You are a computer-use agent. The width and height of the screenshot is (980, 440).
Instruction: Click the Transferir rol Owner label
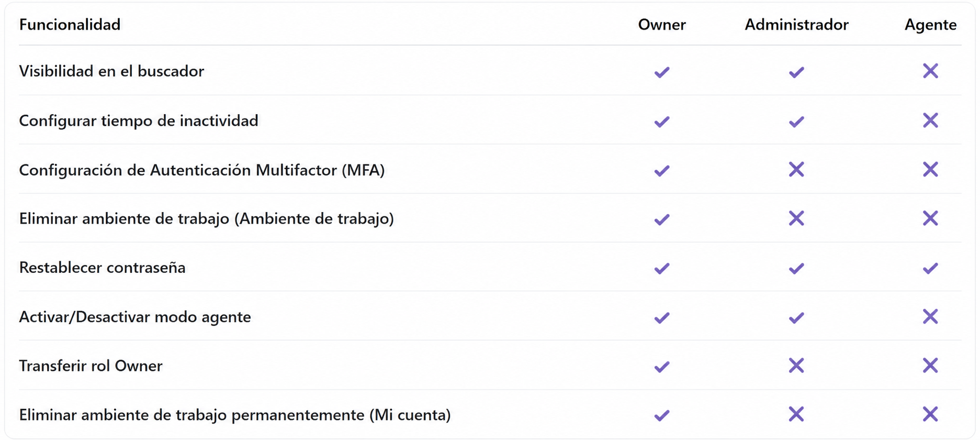tap(91, 366)
